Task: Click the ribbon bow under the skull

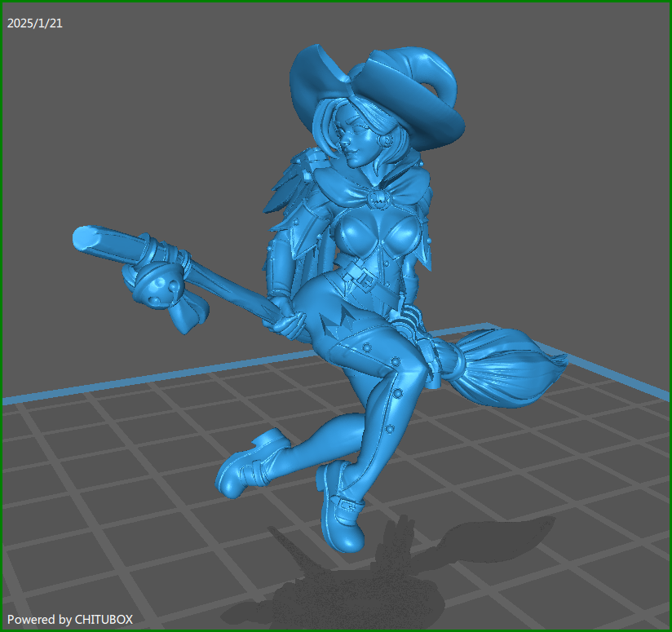Action: click(x=188, y=312)
